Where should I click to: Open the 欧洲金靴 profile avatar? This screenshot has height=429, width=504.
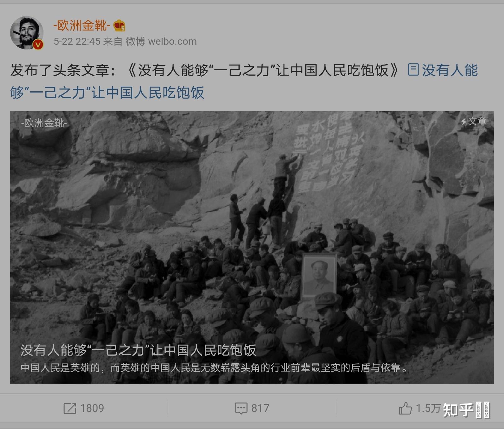tap(27, 33)
